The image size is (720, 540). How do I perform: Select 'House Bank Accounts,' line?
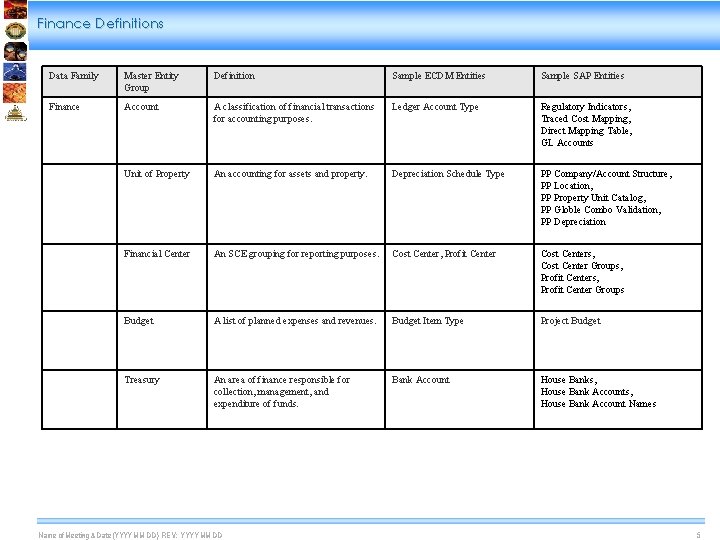click(x=587, y=392)
